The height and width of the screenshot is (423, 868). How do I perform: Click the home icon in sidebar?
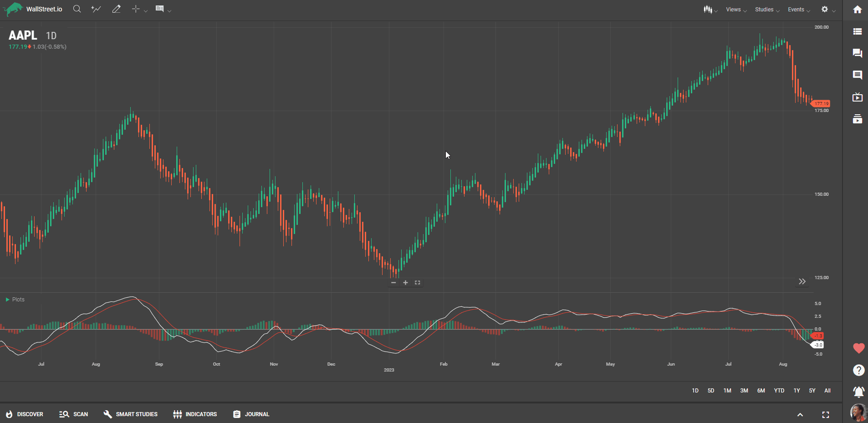tap(857, 10)
